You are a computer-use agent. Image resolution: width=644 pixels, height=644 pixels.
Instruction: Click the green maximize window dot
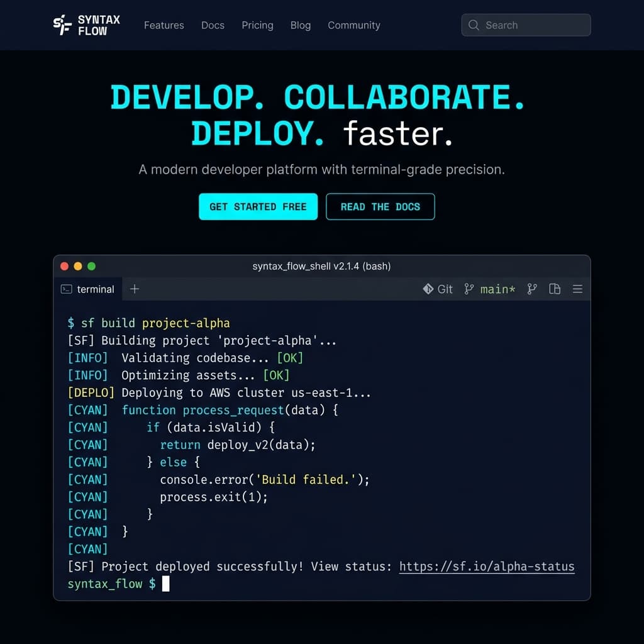(x=92, y=266)
